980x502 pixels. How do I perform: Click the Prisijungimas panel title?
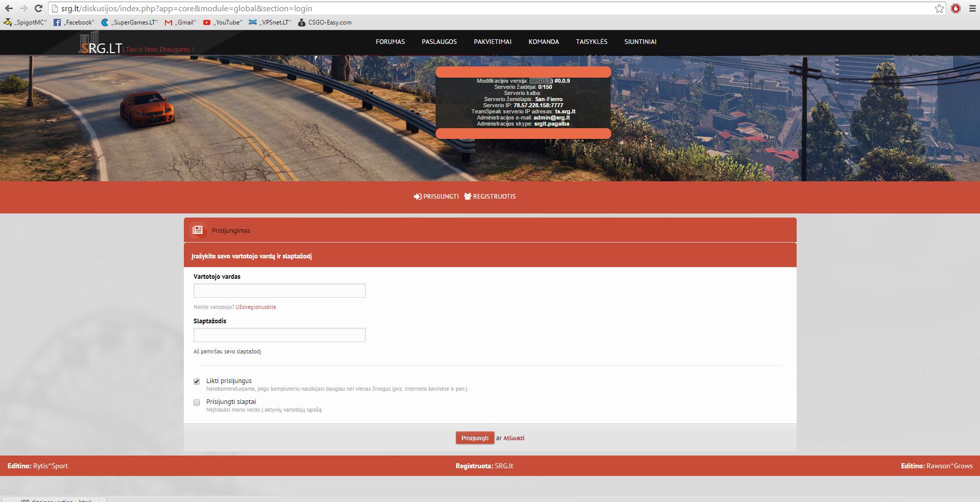click(x=231, y=231)
